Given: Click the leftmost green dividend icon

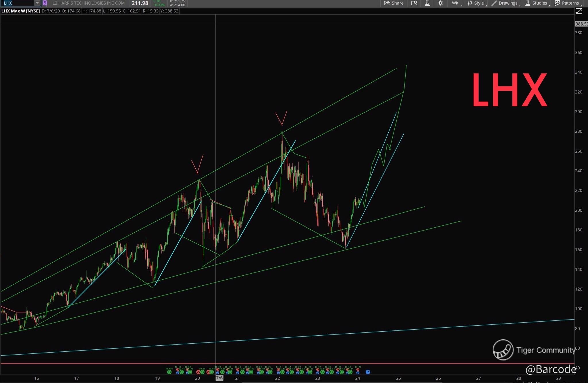Looking at the screenshot, I should coord(169,372).
